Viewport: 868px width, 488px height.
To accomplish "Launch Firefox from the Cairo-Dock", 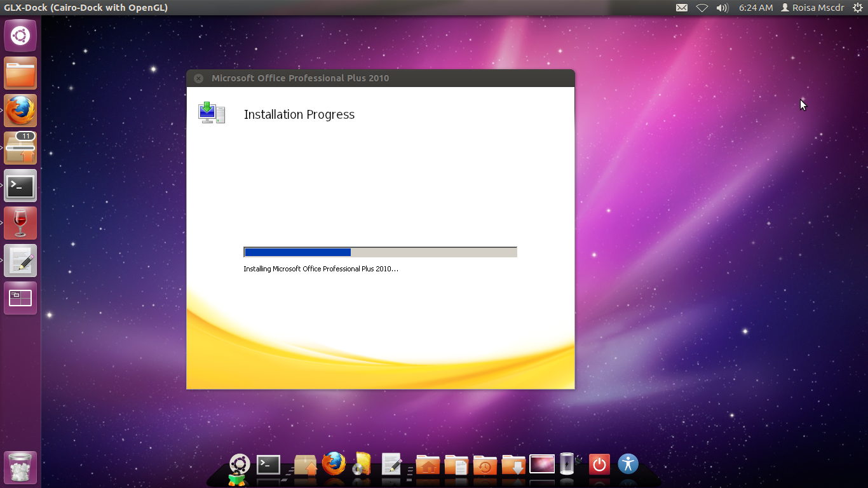I will 334,464.
